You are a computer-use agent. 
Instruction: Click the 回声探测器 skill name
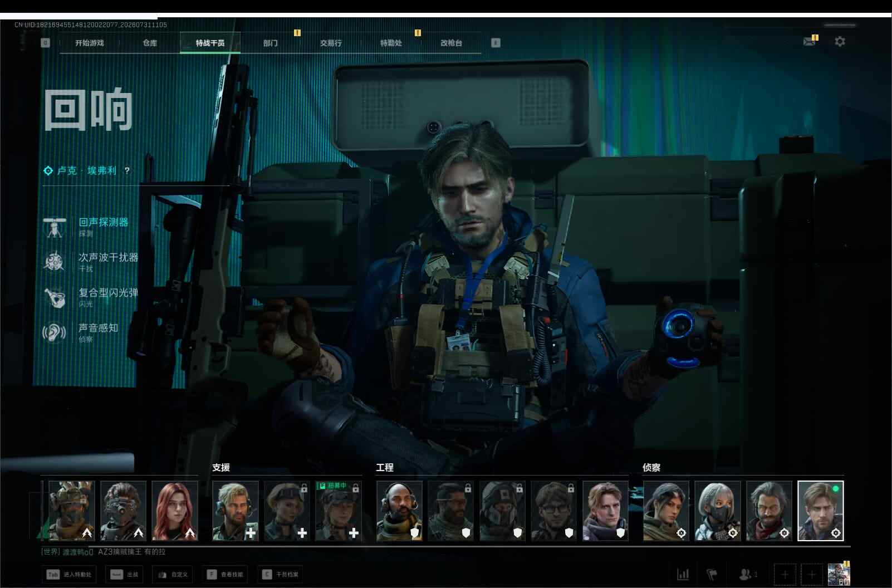(104, 222)
